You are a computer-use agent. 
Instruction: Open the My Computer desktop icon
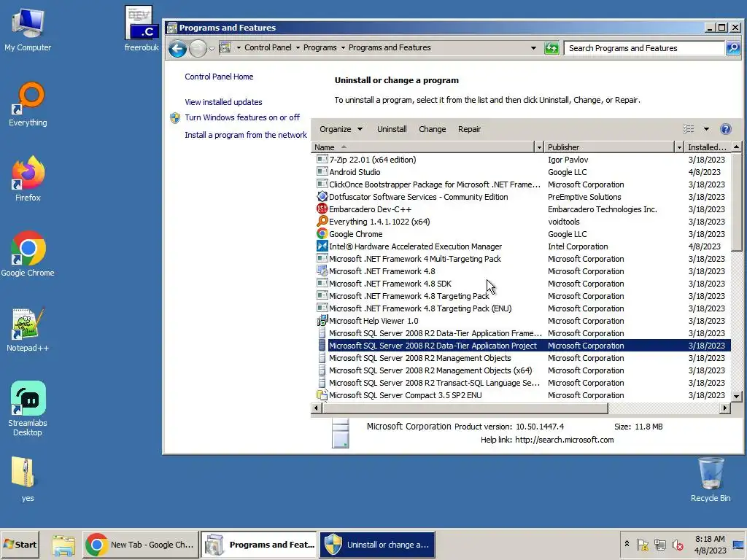coord(28,30)
